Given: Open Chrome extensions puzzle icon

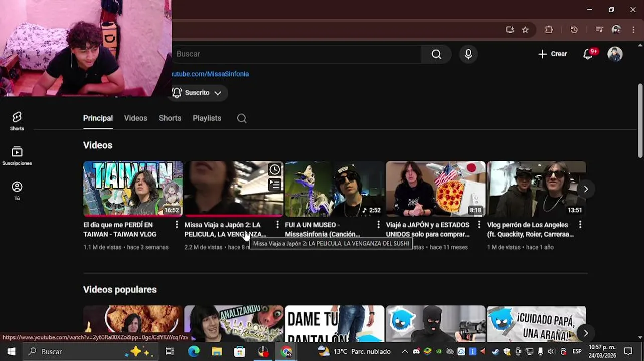Looking at the screenshot, I should 549,30.
